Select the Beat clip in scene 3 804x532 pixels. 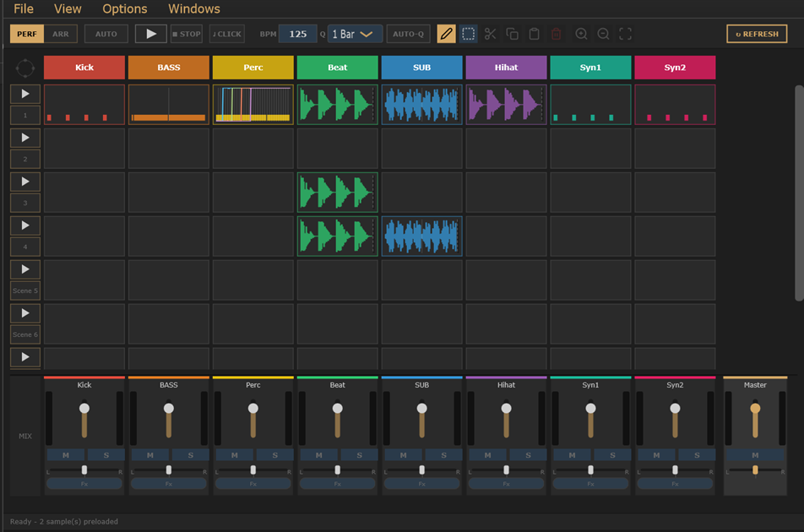[338, 193]
